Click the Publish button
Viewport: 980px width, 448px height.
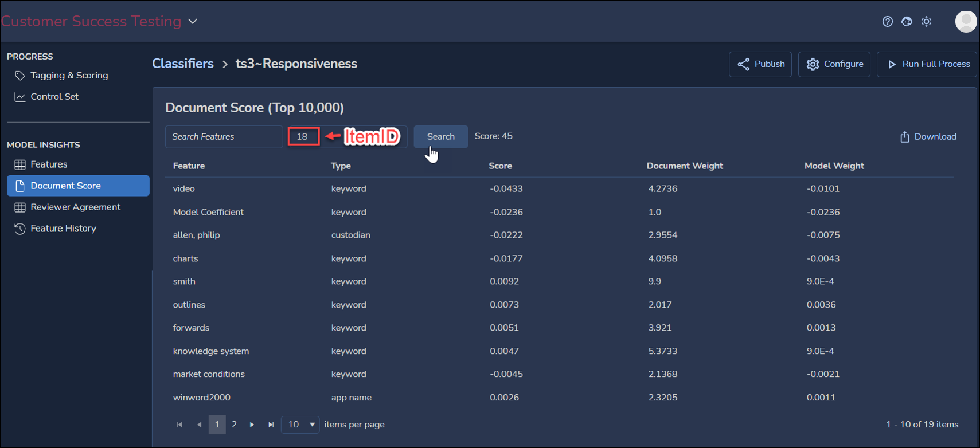tap(760, 64)
